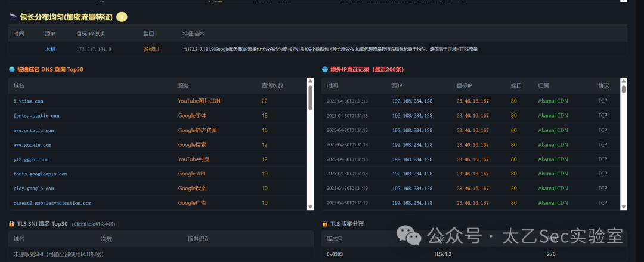Click the globe icon beside 被墙域名 DNS 查询
644x262 pixels.
tap(12, 69)
